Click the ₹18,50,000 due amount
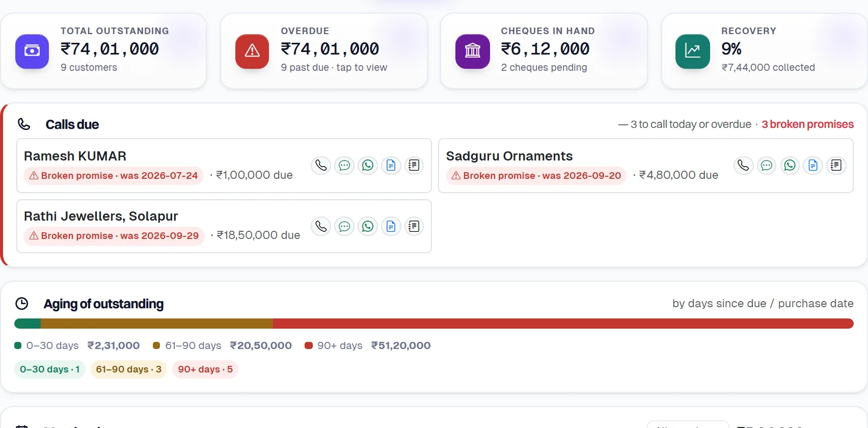 (258, 235)
